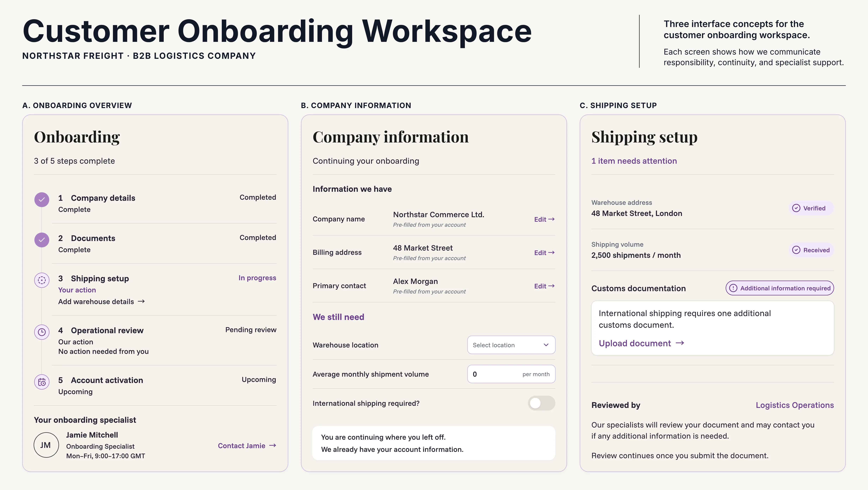The height and width of the screenshot is (490, 868).
Task: Click the Account activation calendar icon
Action: [x=42, y=382]
